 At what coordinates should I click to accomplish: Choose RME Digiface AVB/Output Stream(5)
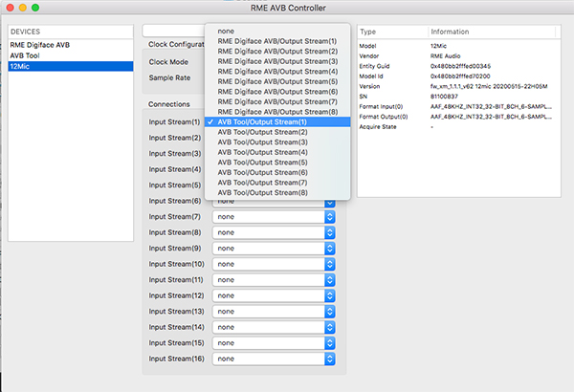pyautogui.click(x=277, y=81)
